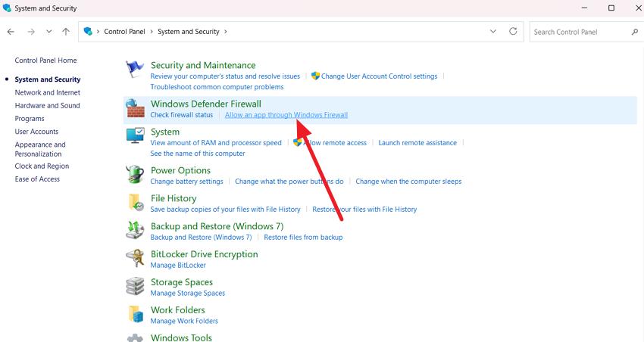Open the Windows Defender Firewall heading
Image resolution: width=644 pixels, height=342 pixels.
coord(206,104)
